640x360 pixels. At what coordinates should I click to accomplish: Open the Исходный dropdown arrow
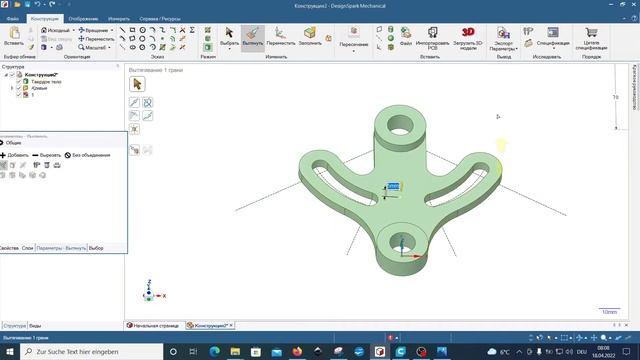pyautogui.click(x=73, y=30)
